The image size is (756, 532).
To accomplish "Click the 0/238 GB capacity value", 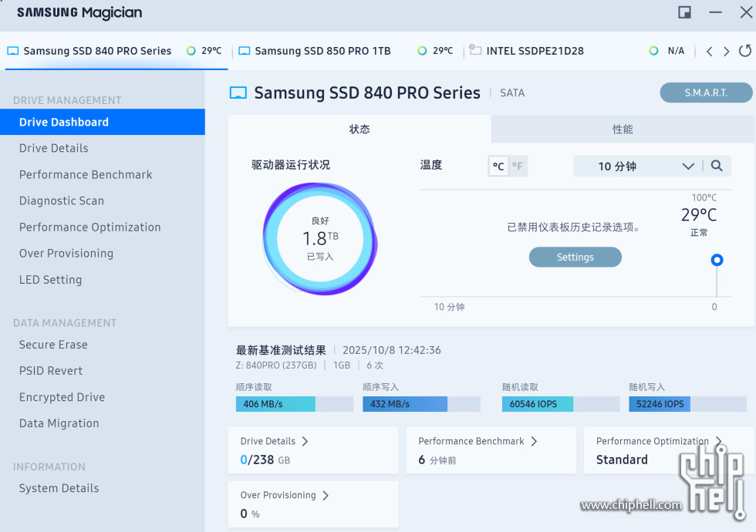I will click(265, 460).
